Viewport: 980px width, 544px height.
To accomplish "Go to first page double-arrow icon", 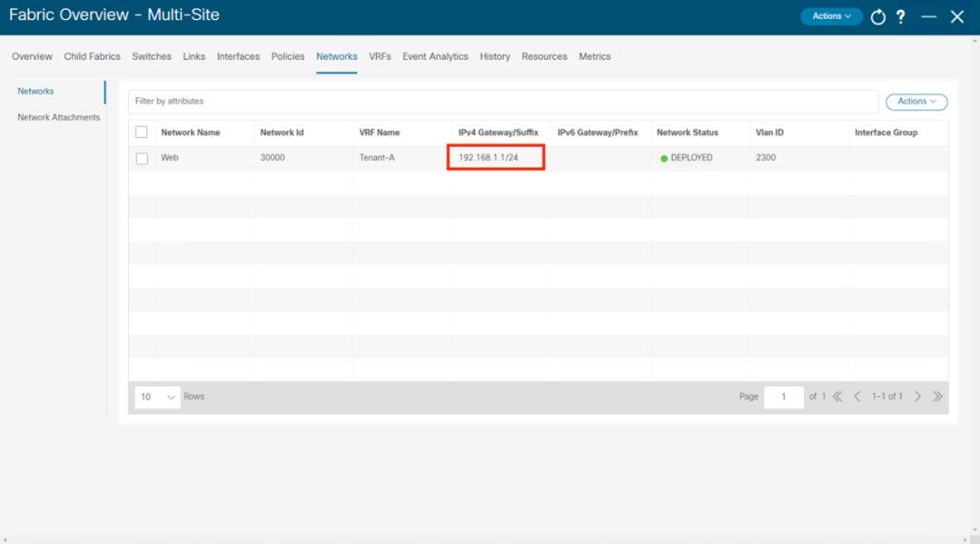I will pos(838,396).
